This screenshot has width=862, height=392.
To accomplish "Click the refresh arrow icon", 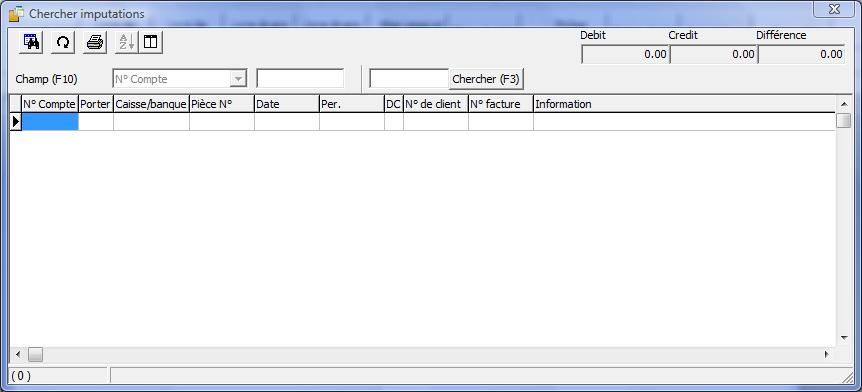I will pos(63,42).
